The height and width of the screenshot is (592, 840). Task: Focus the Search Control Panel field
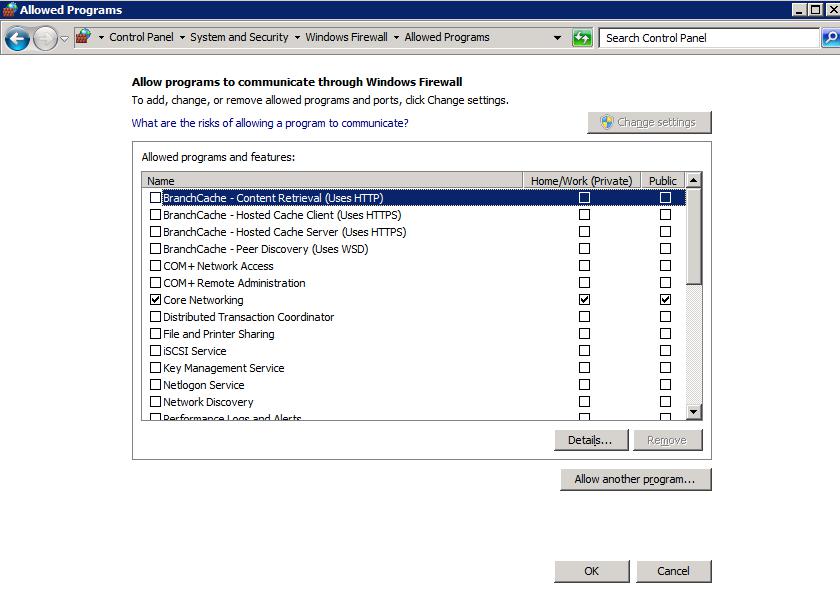point(710,38)
